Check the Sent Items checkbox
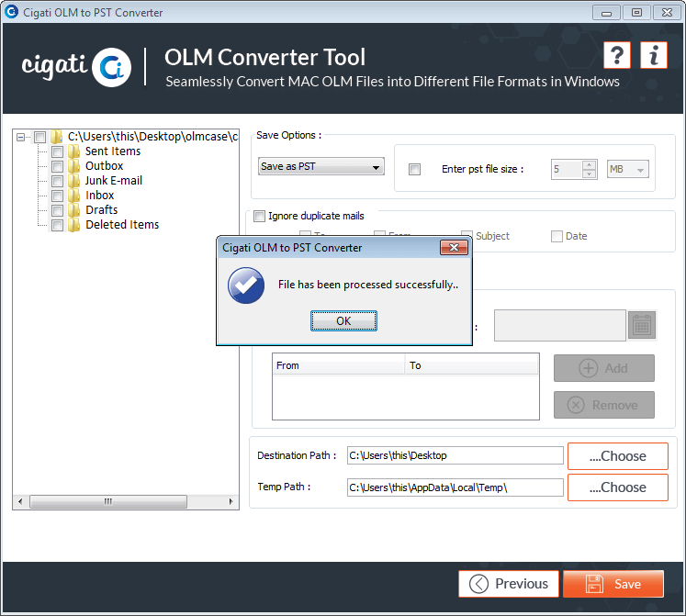Image resolution: width=686 pixels, height=616 pixels. coord(57,151)
